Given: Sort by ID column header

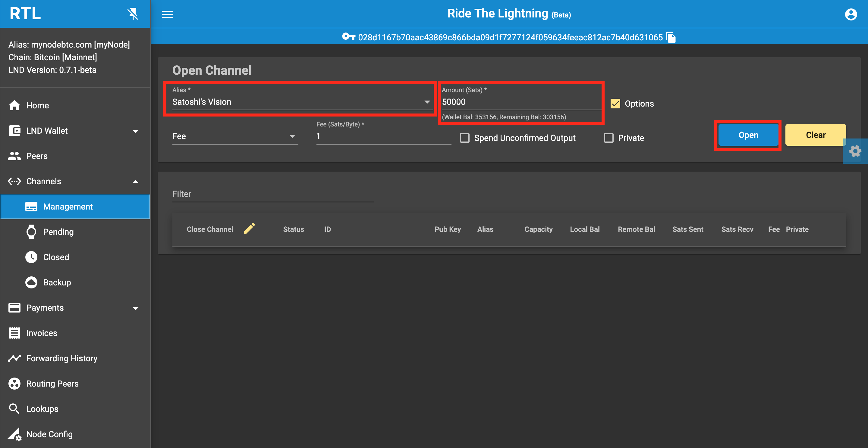Looking at the screenshot, I should [327, 229].
